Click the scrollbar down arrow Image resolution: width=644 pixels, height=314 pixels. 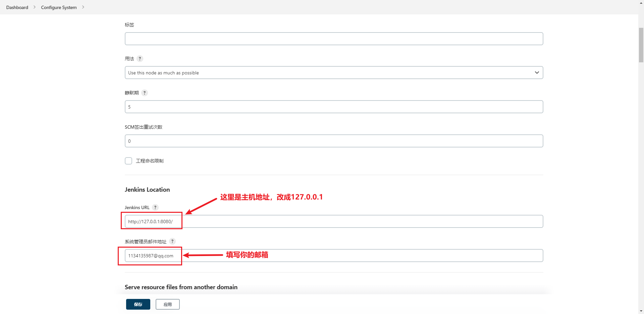[641, 311]
